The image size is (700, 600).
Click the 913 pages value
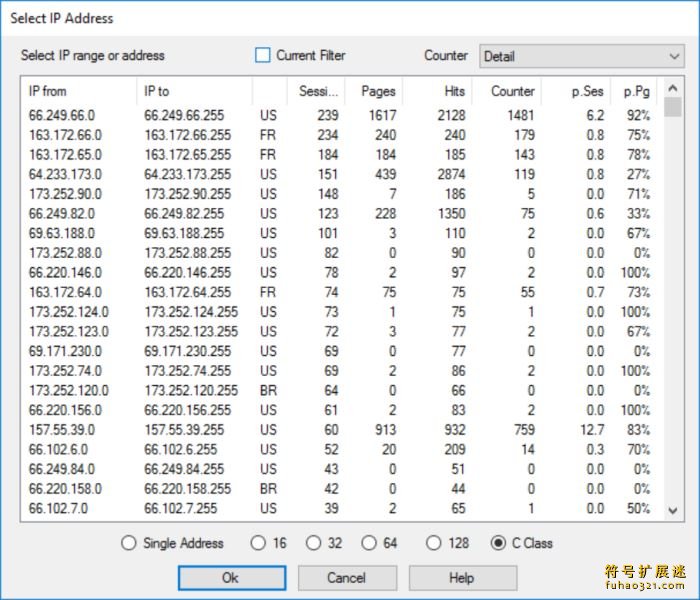click(386, 429)
